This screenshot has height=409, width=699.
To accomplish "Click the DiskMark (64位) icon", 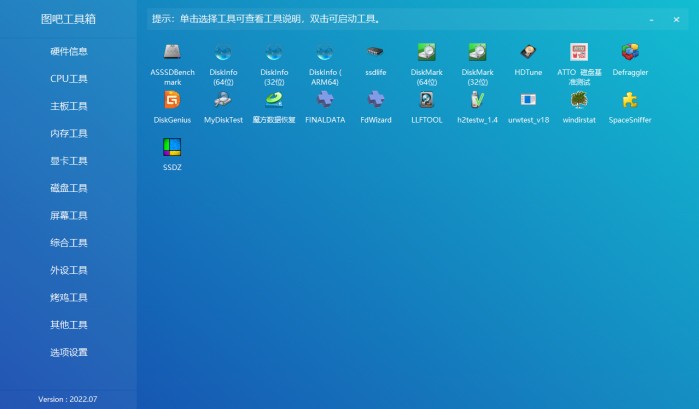I will [x=426, y=52].
